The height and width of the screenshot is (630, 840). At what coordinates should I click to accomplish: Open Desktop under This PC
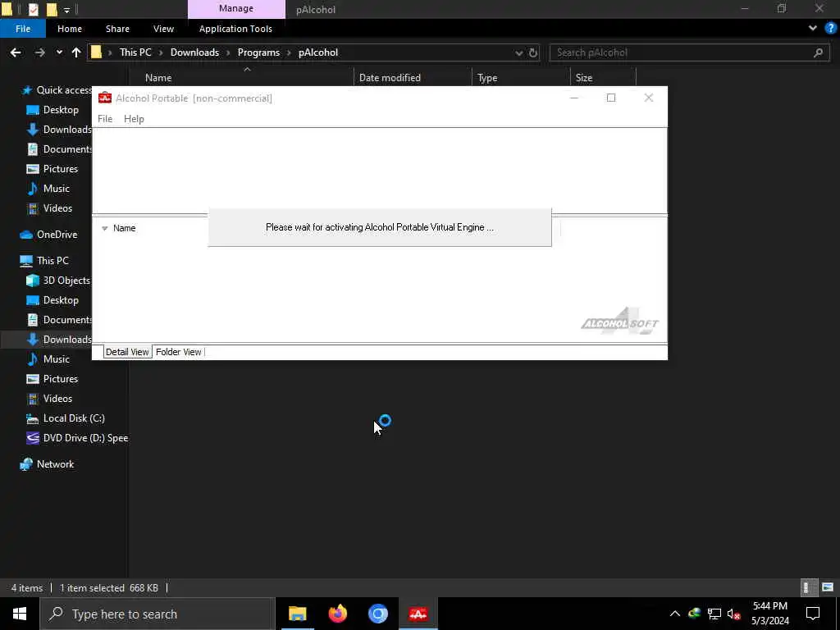point(52,300)
